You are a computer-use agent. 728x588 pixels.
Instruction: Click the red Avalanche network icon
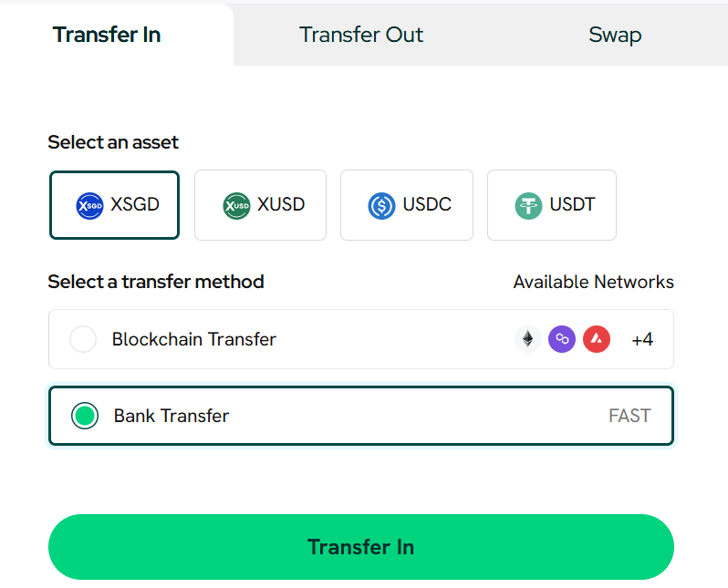(597, 340)
